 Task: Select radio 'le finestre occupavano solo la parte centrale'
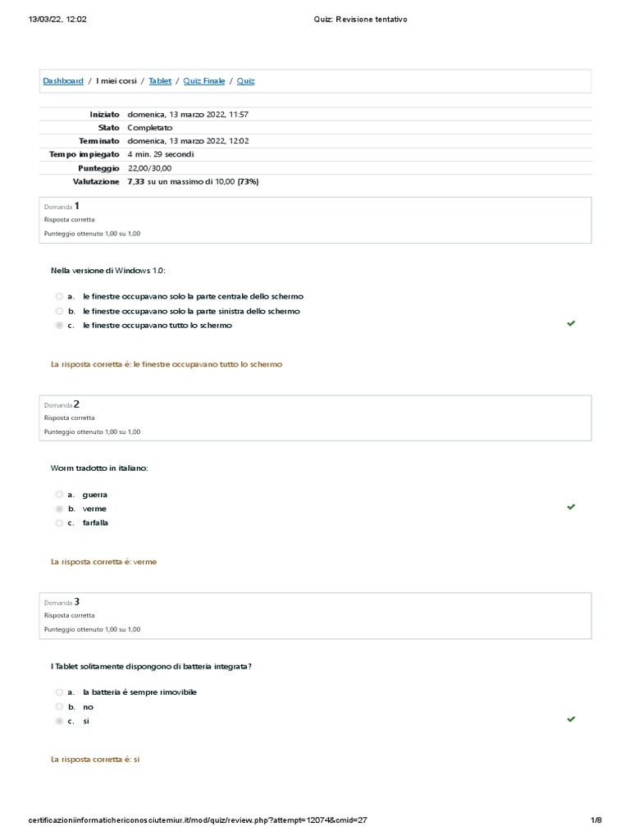tap(59, 296)
